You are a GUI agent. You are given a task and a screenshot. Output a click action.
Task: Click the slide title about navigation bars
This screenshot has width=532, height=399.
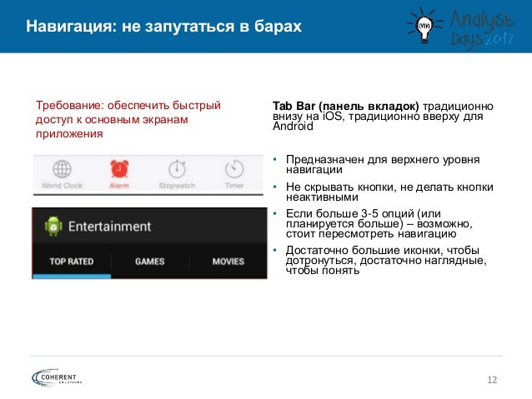pyautogui.click(x=164, y=27)
